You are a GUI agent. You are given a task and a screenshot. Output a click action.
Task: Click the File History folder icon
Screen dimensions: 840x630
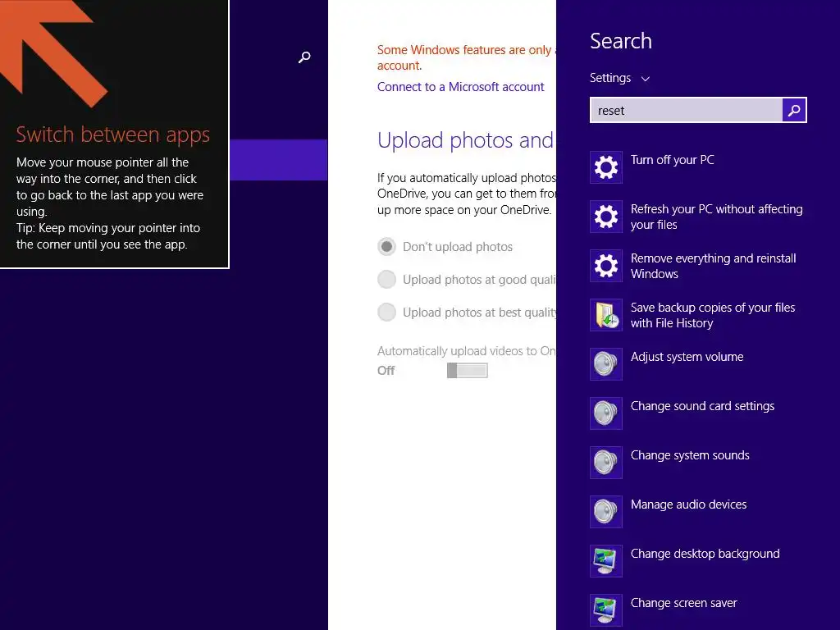(x=606, y=315)
